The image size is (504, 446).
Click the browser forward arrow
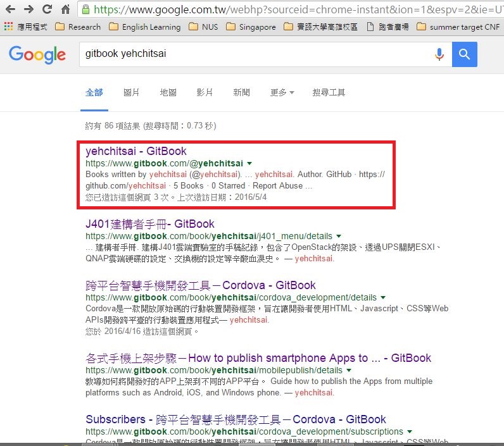pos(29,9)
